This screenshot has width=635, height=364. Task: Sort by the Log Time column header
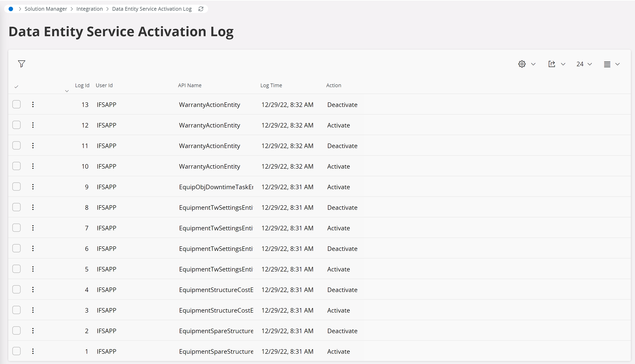pos(271,85)
